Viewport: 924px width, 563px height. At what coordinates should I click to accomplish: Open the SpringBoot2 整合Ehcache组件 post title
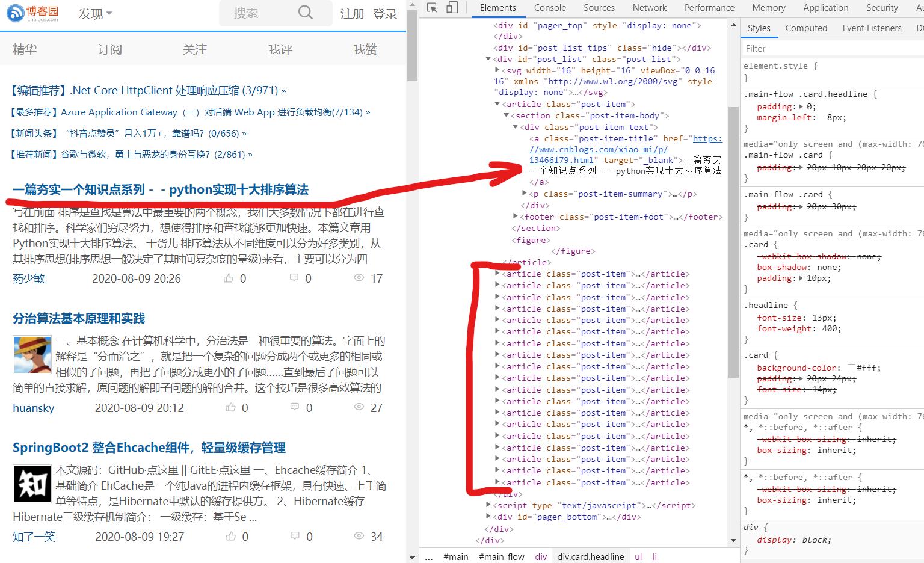149,448
